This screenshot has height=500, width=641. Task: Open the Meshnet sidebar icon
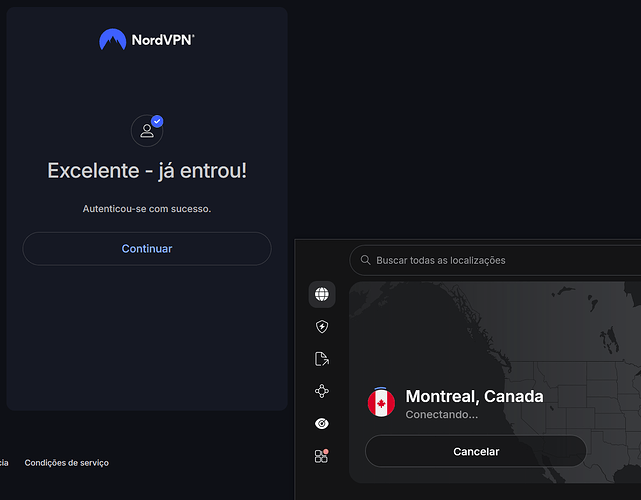pos(322,391)
